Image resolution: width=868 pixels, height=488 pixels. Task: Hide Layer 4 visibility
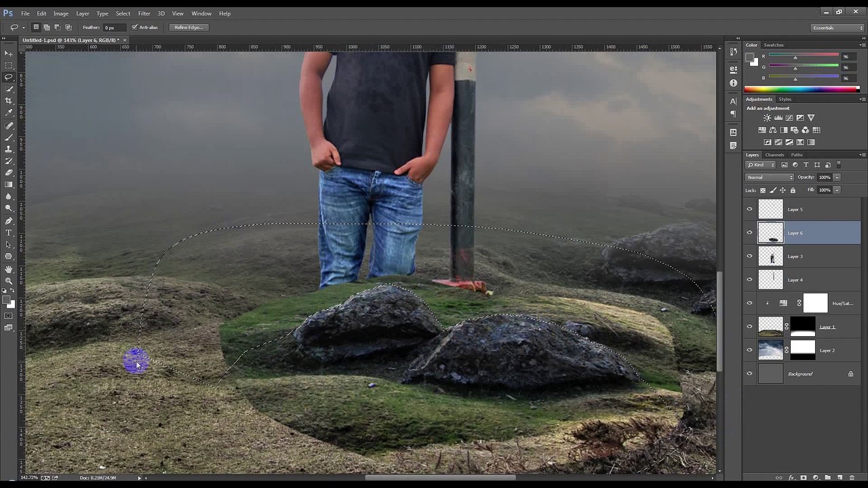[749, 279]
